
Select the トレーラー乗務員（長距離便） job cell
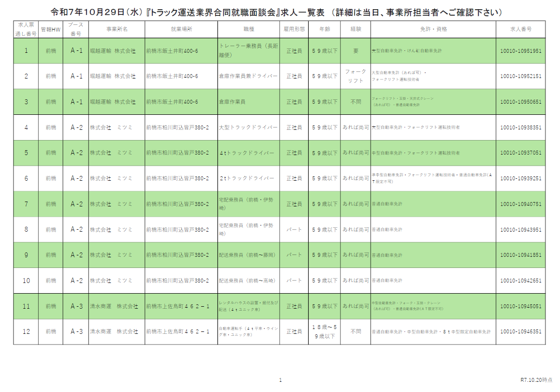tap(249, 51)
